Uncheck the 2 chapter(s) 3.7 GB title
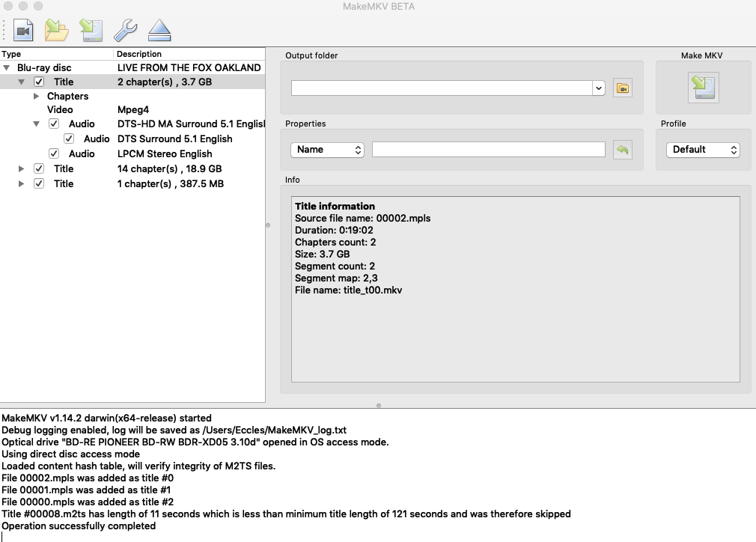This screenshot has width=756, height=542. tap(39, 82)
